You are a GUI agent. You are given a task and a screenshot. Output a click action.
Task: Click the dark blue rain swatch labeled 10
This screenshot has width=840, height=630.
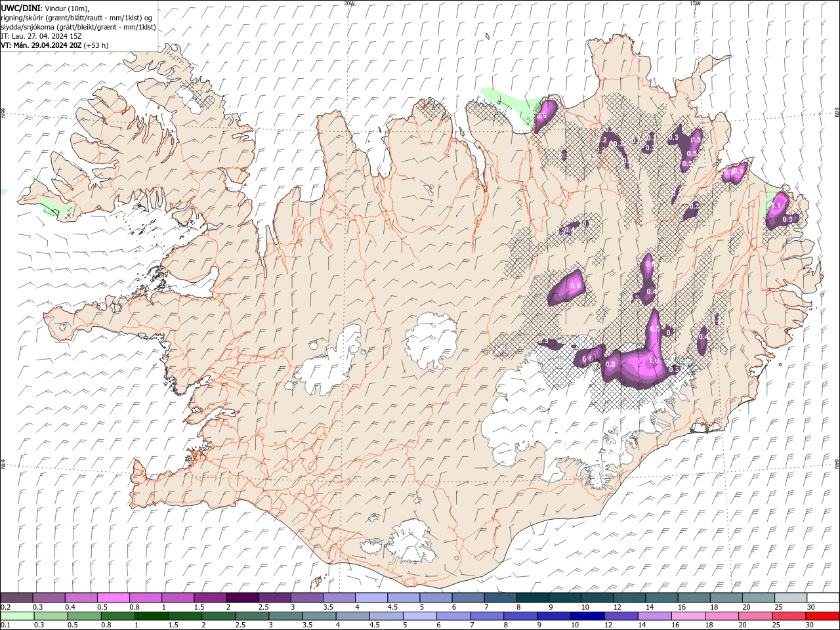coord(586,616)
